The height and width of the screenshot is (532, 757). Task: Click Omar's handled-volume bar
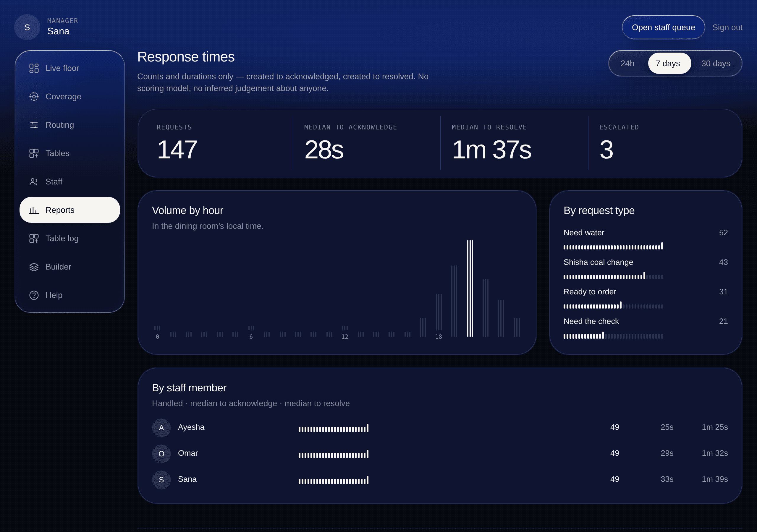333,454
